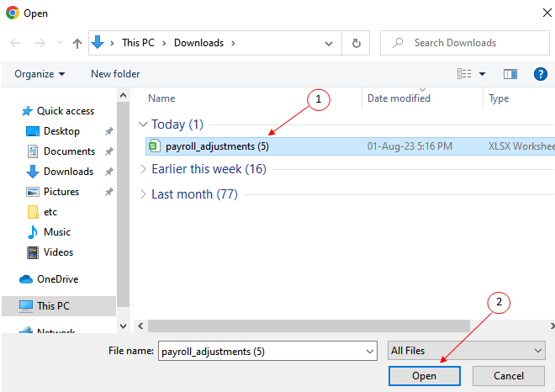Image resolution: width=555 pixels, height=392 pixels.
Task: Click the Search Downloads field
Action: click(x=471, y=43)
